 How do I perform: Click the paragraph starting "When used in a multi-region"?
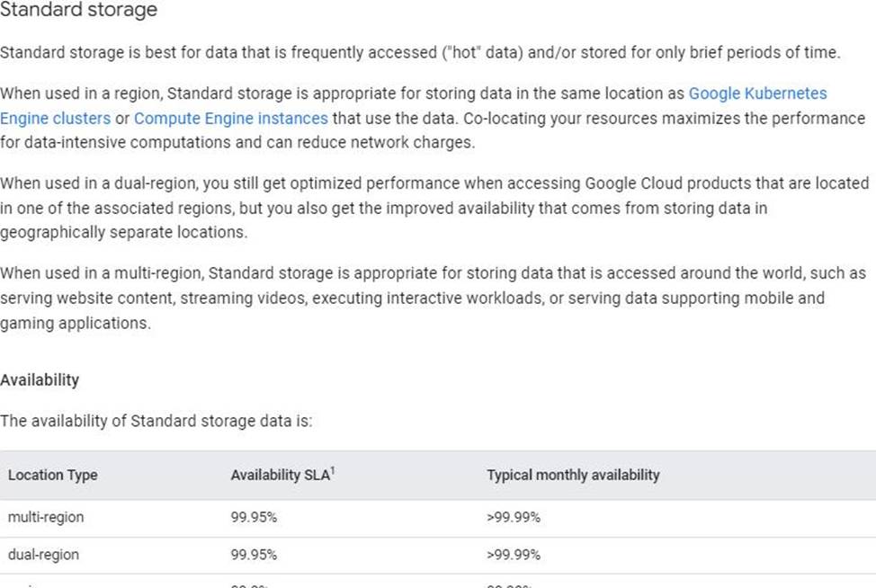(x=432, y=298)
